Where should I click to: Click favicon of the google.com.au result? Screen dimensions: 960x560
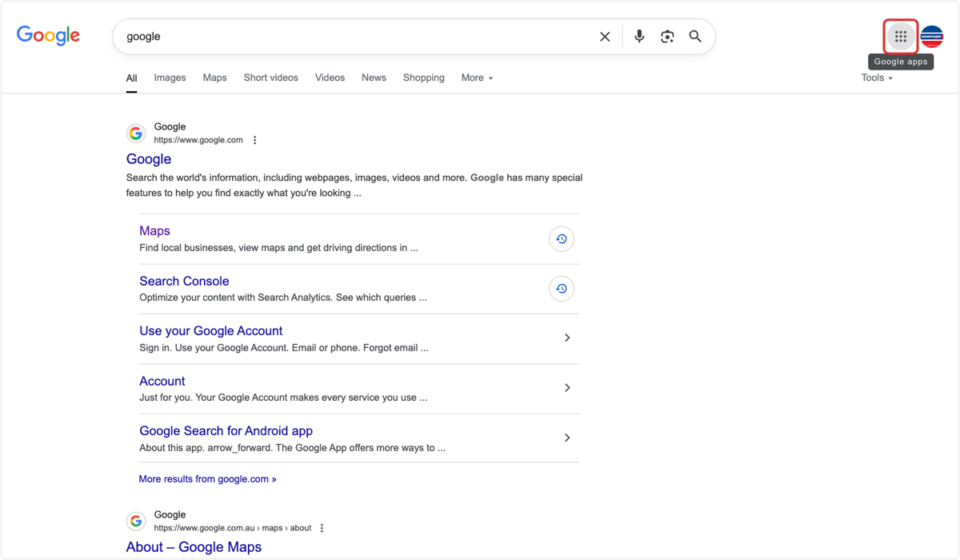[136, 521]
